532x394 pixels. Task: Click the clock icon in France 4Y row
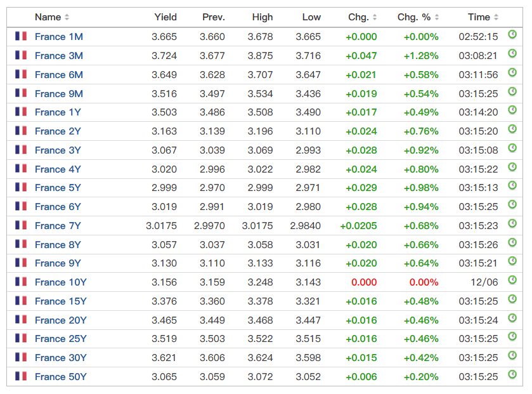click(512, 167)
